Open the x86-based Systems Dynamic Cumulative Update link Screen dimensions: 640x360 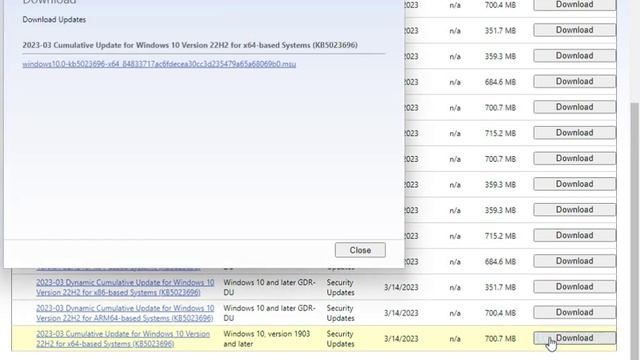(125, 287)
